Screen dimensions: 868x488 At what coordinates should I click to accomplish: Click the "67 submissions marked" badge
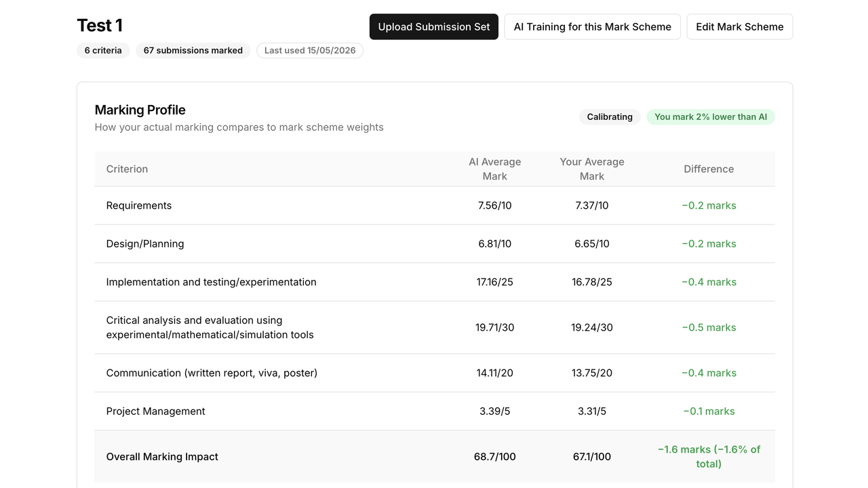(x=193, y=51)
